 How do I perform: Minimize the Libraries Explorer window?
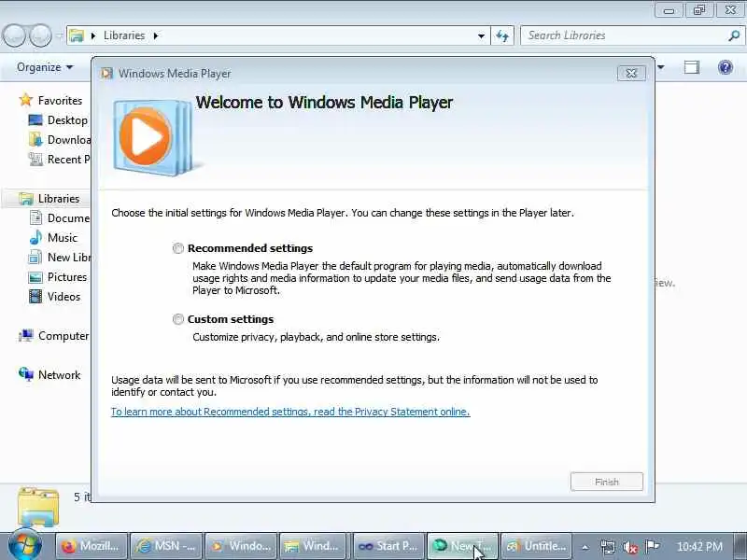(x=669, y=10)
